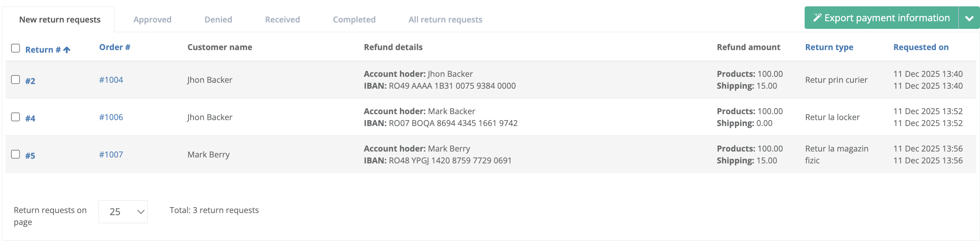Viewport: 980px width, 247px height.
Task: Open order #1004 link
Action: tap(111, 80)
